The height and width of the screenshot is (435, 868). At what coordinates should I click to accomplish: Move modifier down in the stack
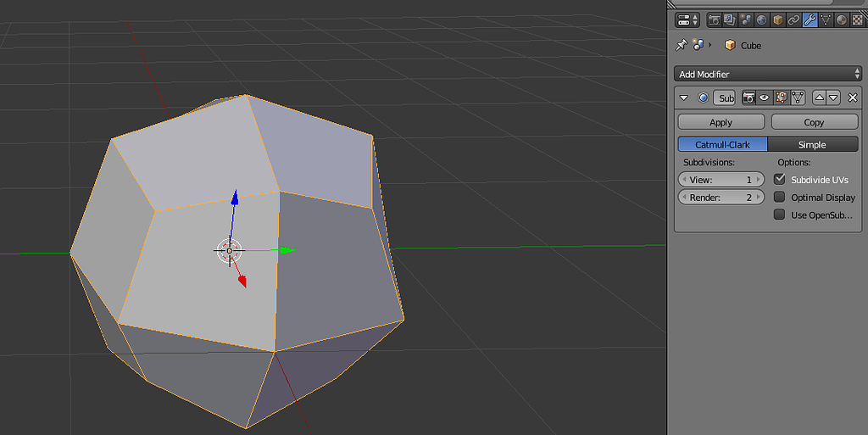[x=834, y=98]
